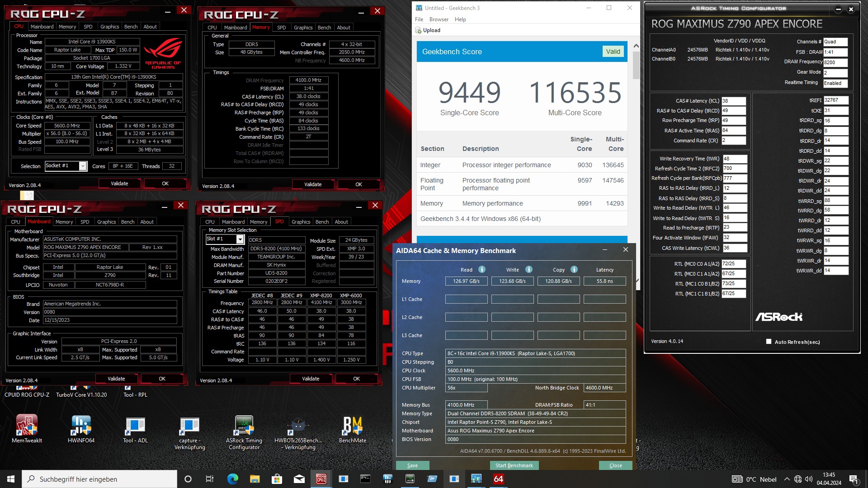Click scroll up arrow in Geekbench

click(636, 46)
